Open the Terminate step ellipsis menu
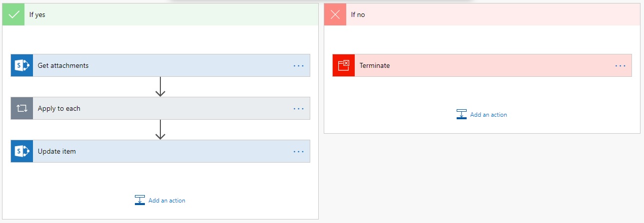 pyautogui.click(x=620, y=65)
